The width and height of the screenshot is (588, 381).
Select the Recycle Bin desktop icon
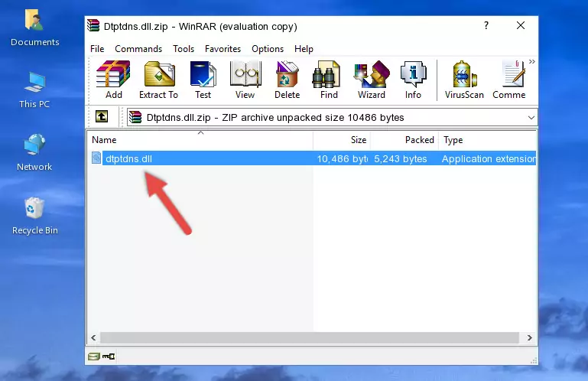tap(35, 217)
